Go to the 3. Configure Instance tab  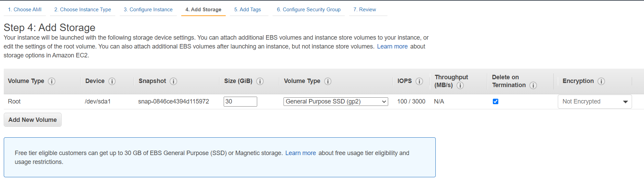[x=148, y=10]
